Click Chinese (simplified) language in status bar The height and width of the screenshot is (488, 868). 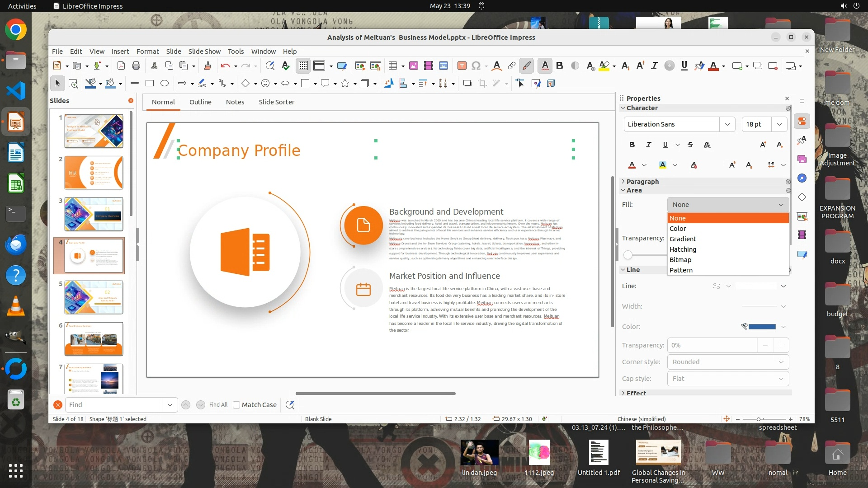point(641,419)
